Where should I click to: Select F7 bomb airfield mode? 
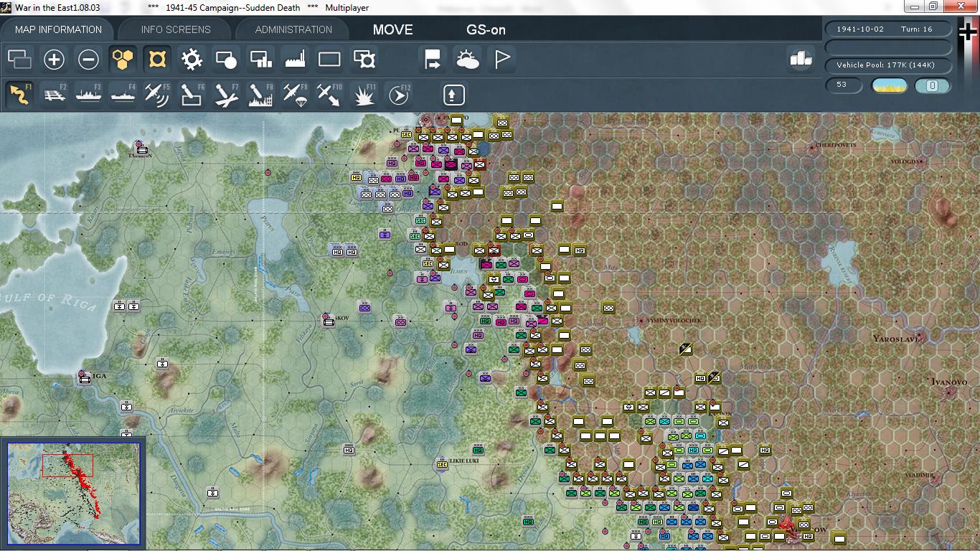pos(227,95)
